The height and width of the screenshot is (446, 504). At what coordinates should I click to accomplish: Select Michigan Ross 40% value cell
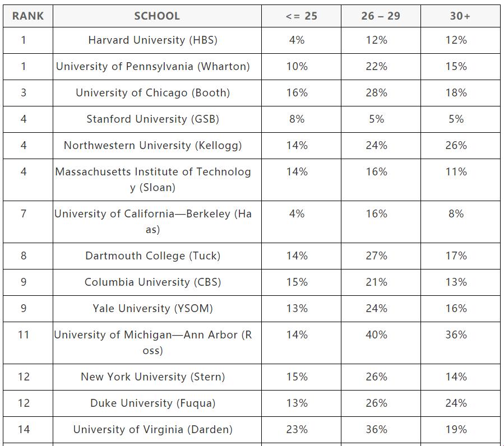pos(381,343)
